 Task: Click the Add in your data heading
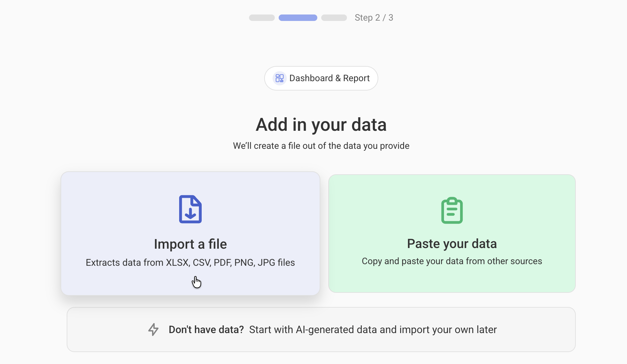[x=321, y=125]
